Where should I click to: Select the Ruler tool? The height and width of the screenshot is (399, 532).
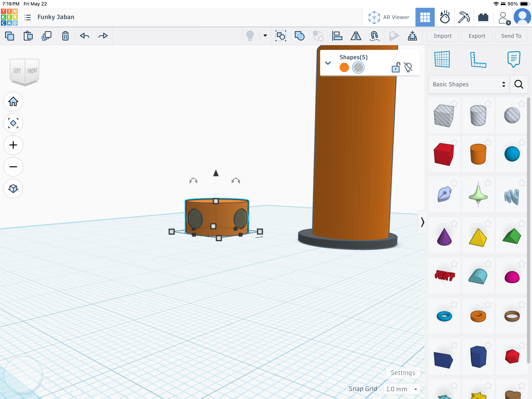pyautogui.click(x=478, y=60)
